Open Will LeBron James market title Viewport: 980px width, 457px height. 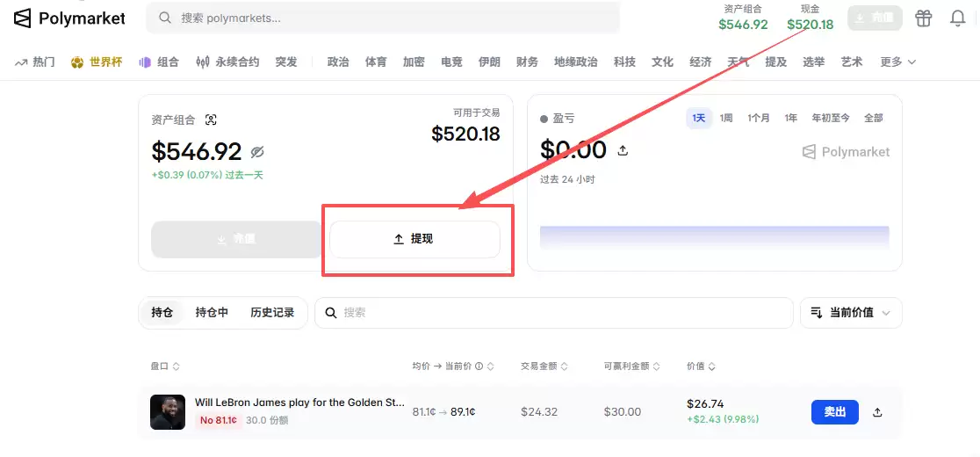coord(300,403)
